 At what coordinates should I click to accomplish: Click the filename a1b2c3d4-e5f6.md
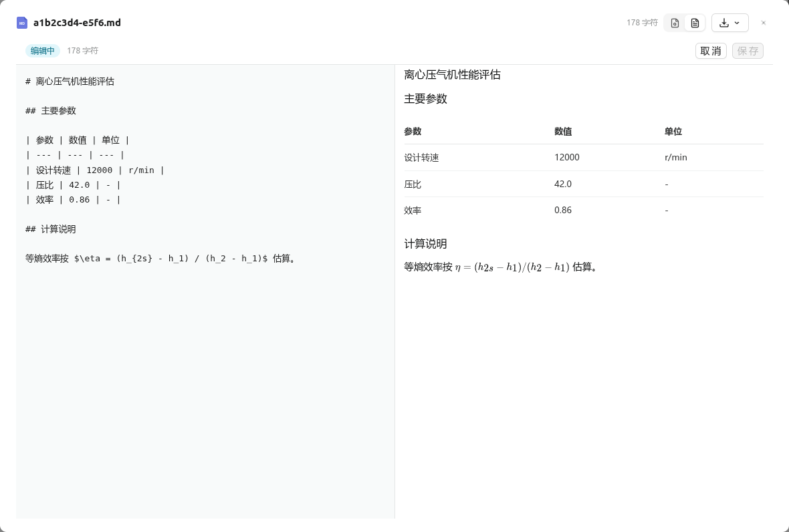tap(77, 23)
